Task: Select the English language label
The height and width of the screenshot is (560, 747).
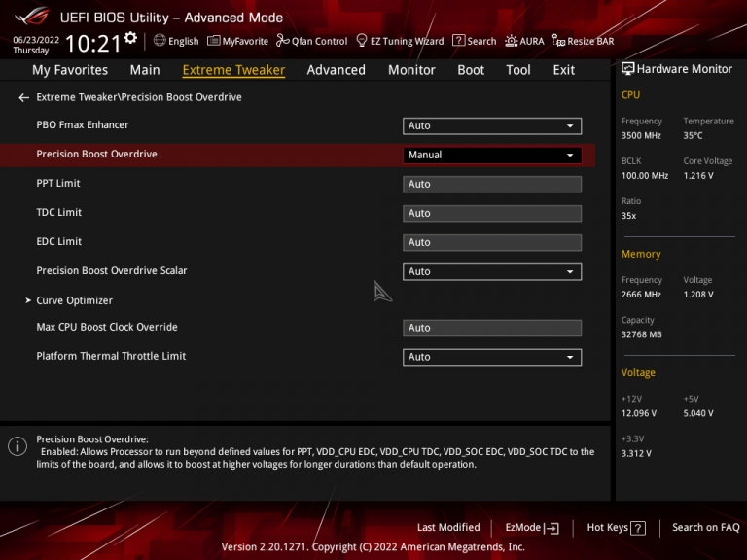Action: coord(184,41)
